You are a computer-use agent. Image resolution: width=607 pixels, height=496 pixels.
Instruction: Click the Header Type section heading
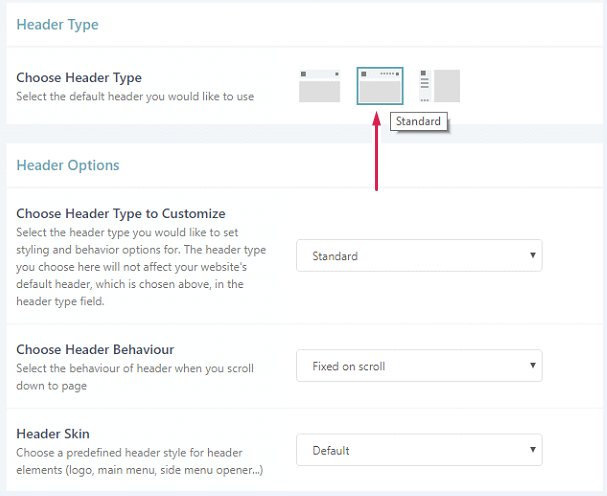coord(57,24)
